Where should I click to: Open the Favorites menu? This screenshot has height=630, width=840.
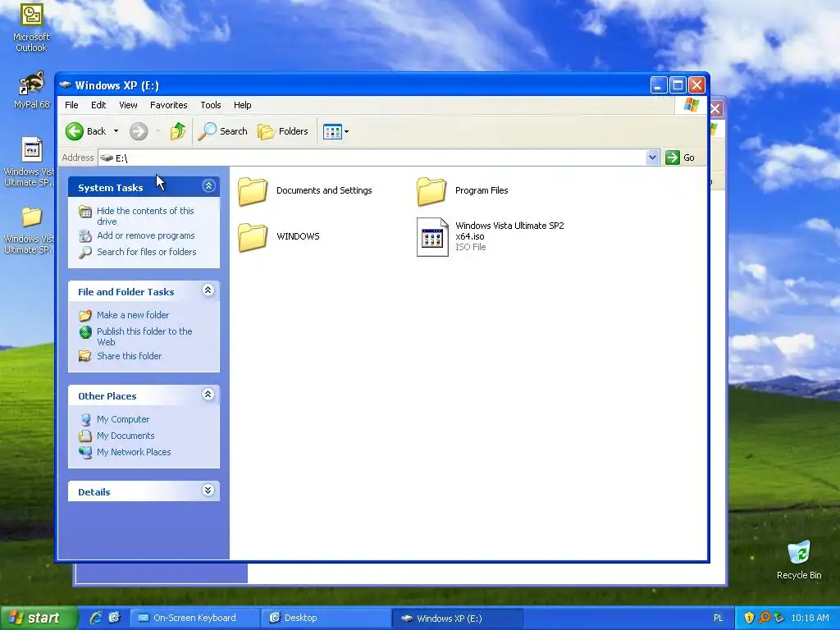169,105
